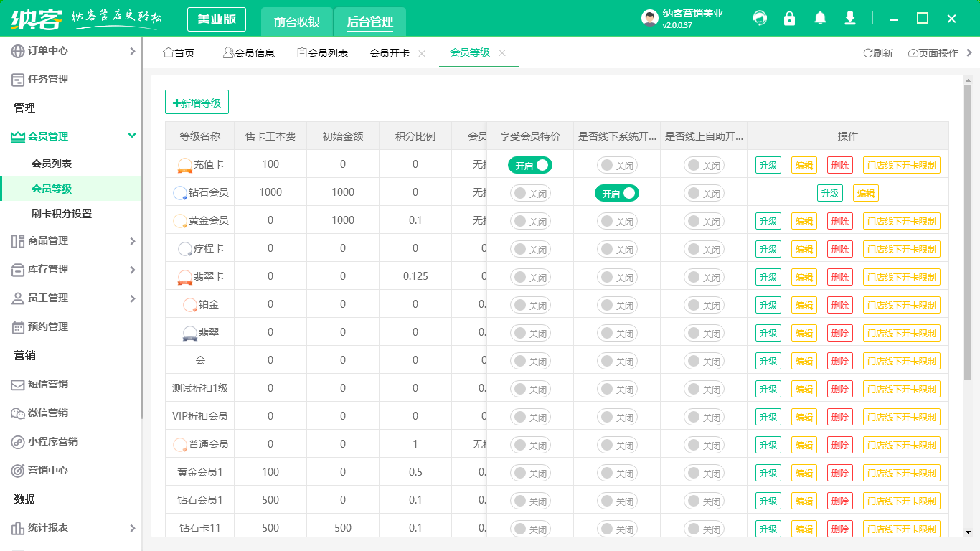The height and width of the screenshot is (551, 980).
Task: Enable 是否线上自助开卡 toggle for 黄金会员
Action: (703, 221)
